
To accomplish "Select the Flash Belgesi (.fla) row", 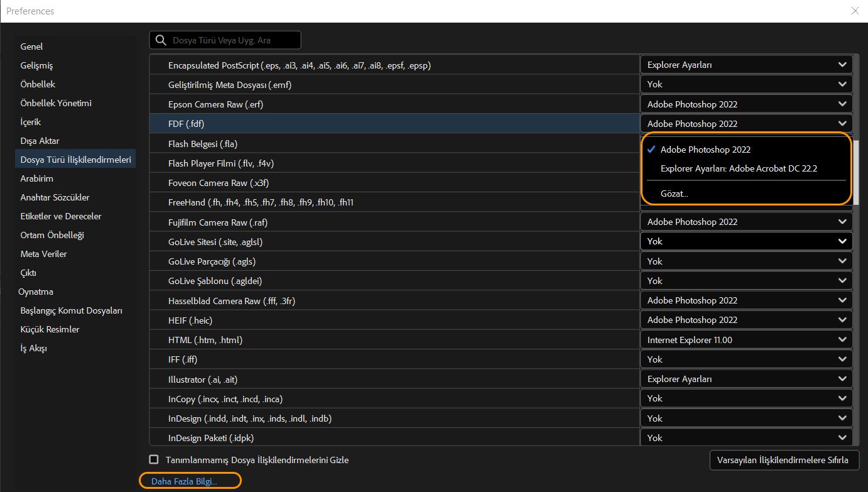I will [394, 143].
